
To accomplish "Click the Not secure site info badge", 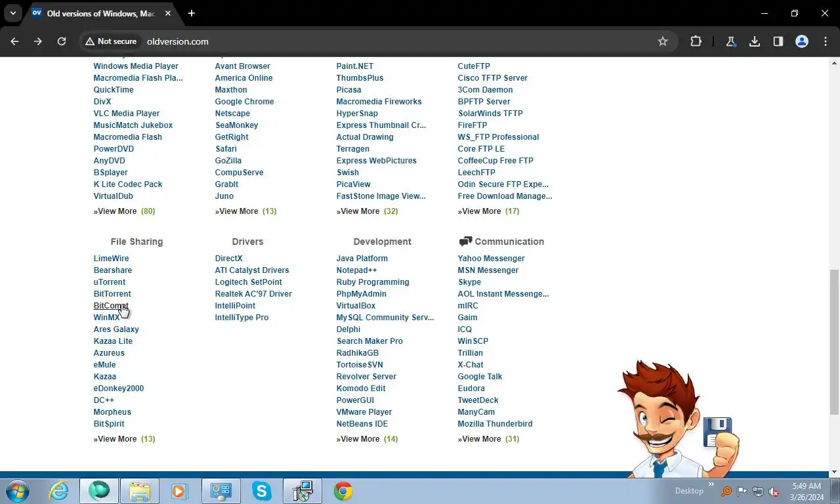I will pos(110,41).
